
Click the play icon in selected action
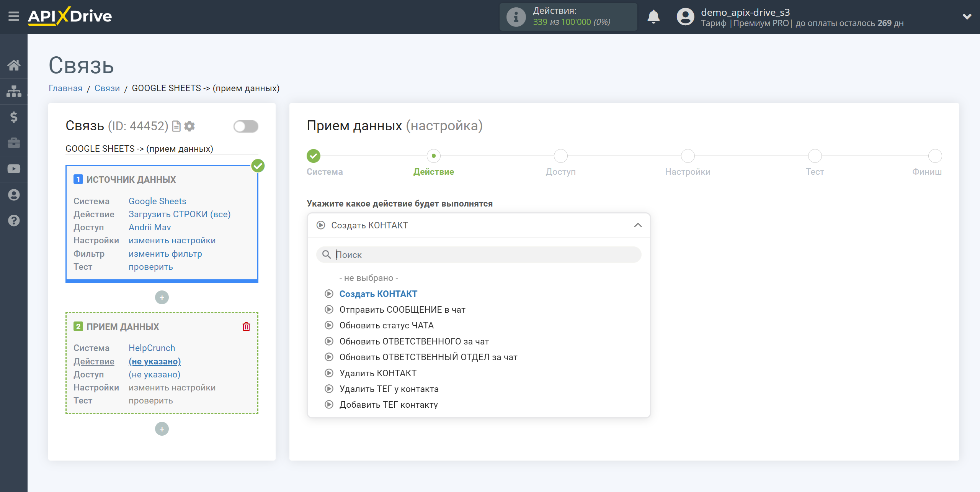click(321, 225)
